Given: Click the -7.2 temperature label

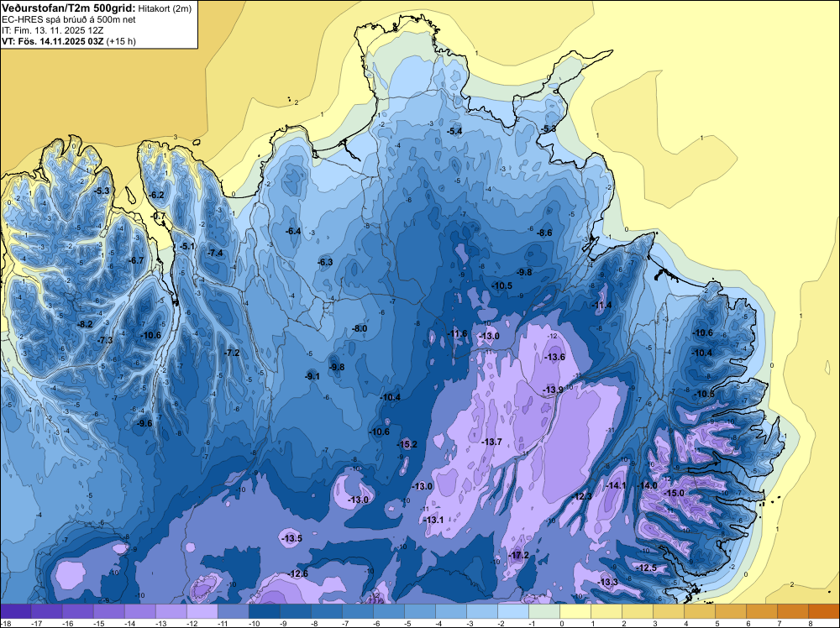Looking at the screenshot, I should tap(232, 353).
